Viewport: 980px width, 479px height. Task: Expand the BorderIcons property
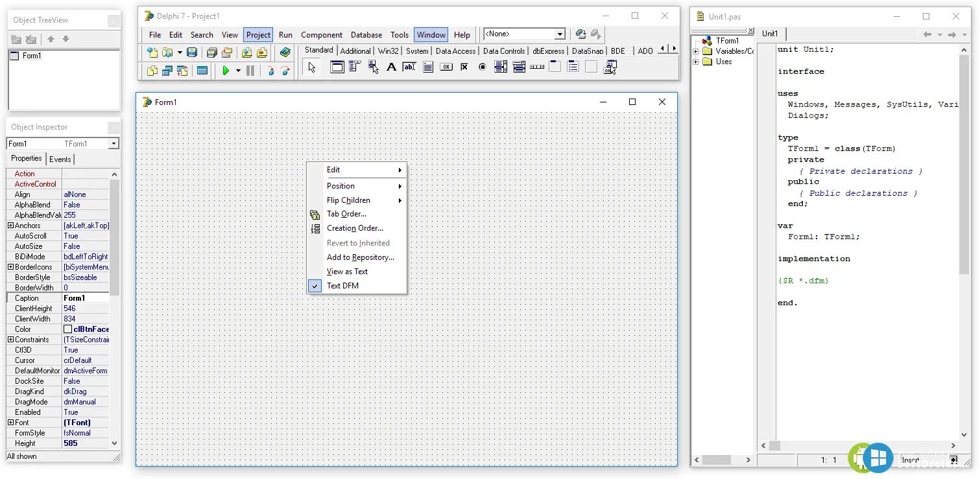coord(10,267)
